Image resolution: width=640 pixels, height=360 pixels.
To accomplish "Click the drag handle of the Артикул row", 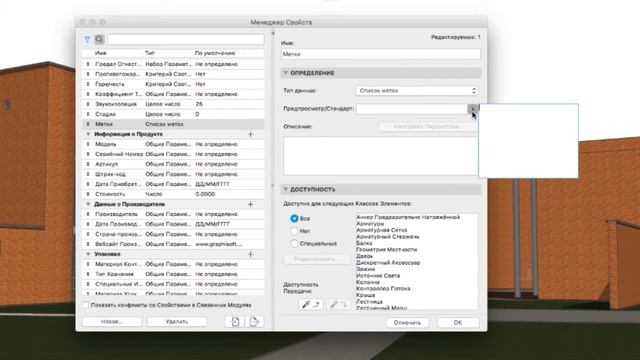I will [88, 164].
